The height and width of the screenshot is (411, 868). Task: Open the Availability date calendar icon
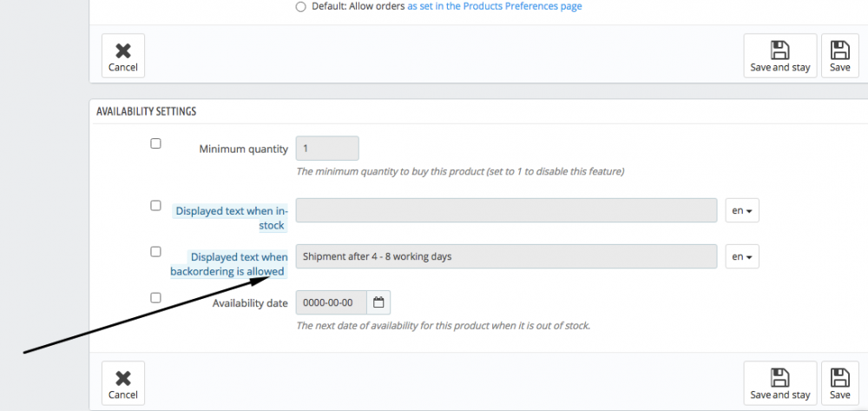click(378, 302)
